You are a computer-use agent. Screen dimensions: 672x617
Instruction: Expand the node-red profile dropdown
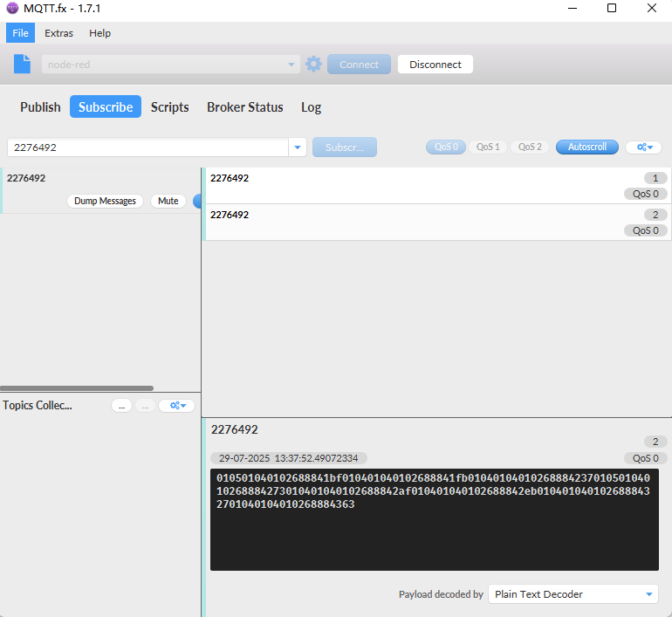click(291, 65)
